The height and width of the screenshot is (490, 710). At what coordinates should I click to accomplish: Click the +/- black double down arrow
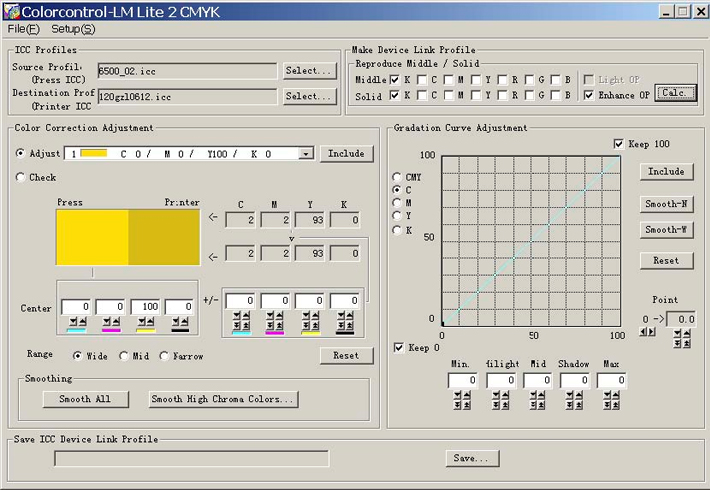(341, 325)
